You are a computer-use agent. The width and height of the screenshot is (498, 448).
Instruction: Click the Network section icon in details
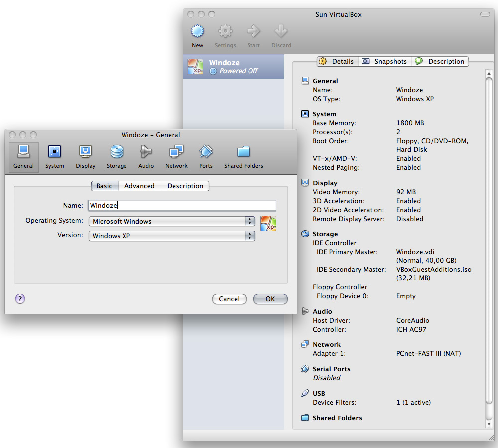click(x=305, y=344)
